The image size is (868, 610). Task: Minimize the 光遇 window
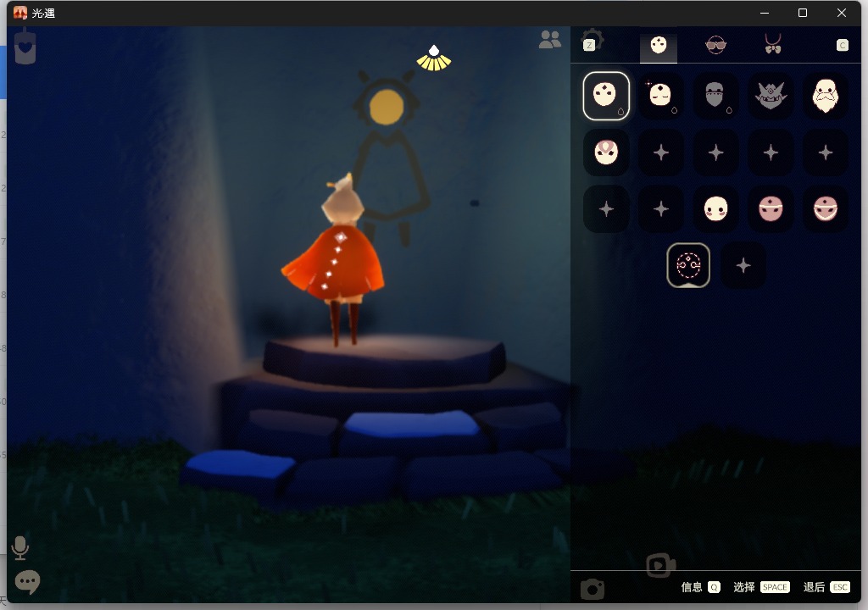765,13
